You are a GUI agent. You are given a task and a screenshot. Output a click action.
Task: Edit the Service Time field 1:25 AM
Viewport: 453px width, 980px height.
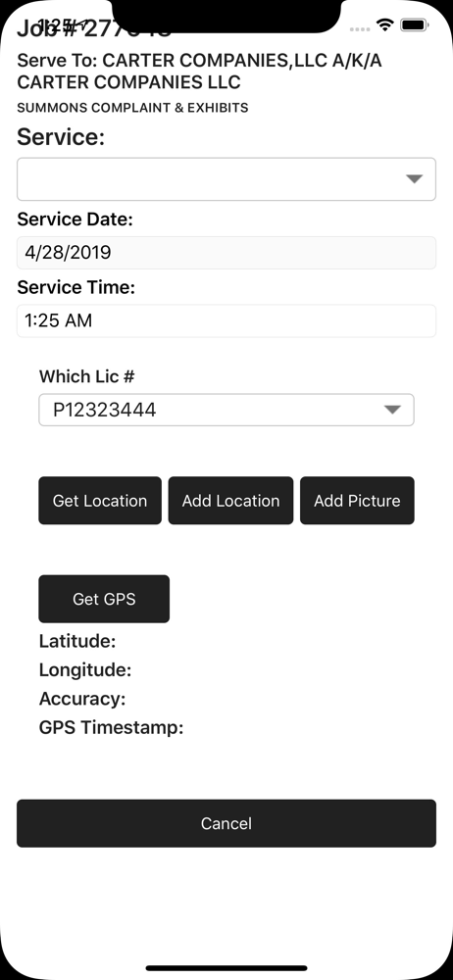click(226, 320)
